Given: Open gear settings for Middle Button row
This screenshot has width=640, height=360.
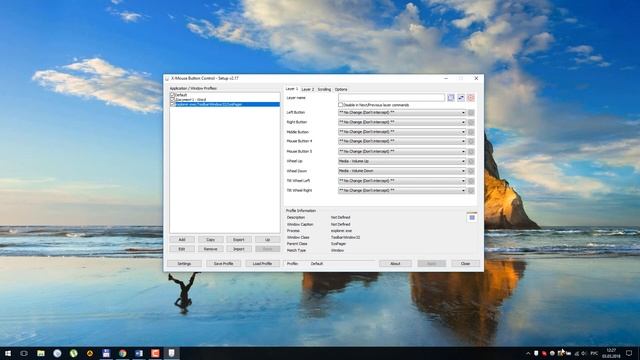Looking at the screenshot, I should click(x=471, y=132).
